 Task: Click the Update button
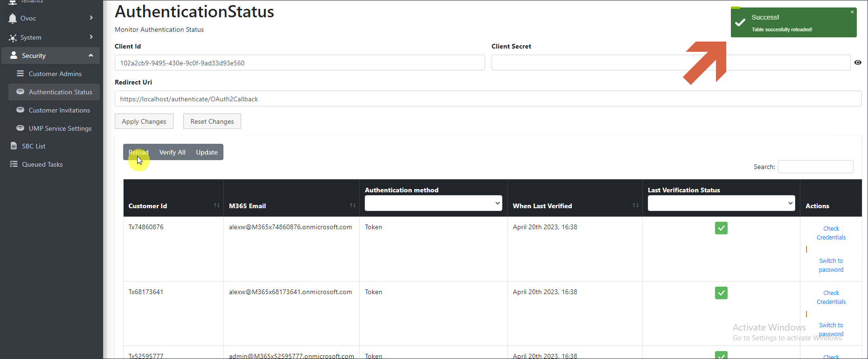coord(207,152)
